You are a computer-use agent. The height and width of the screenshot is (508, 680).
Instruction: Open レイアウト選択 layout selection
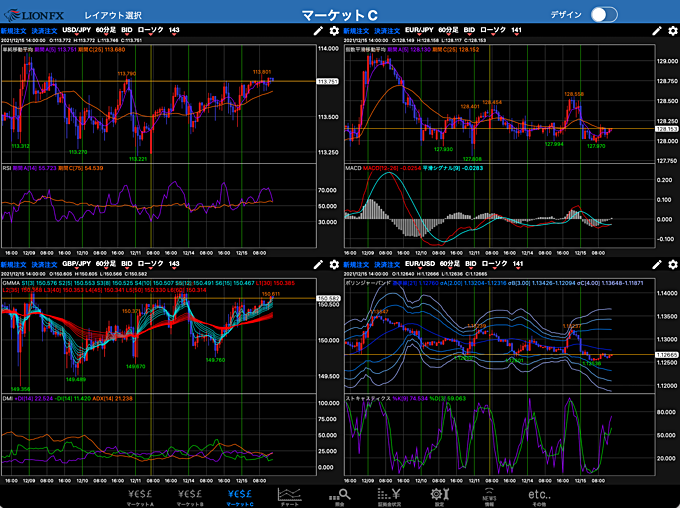[x=113, y=15]
